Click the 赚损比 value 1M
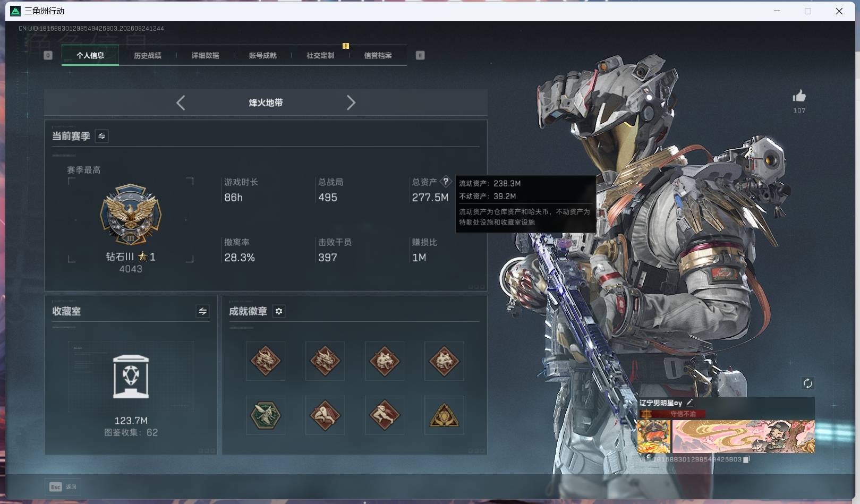 point(419,258)
